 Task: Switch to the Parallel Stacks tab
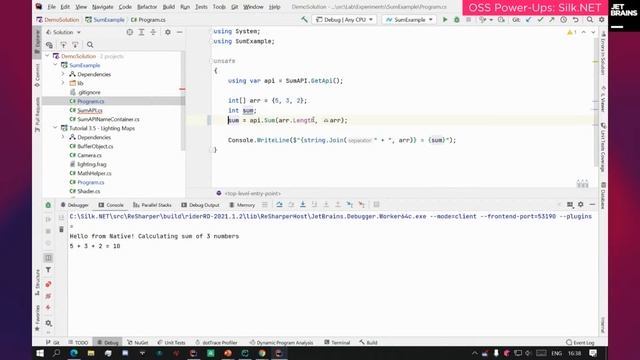coord(152,205)
